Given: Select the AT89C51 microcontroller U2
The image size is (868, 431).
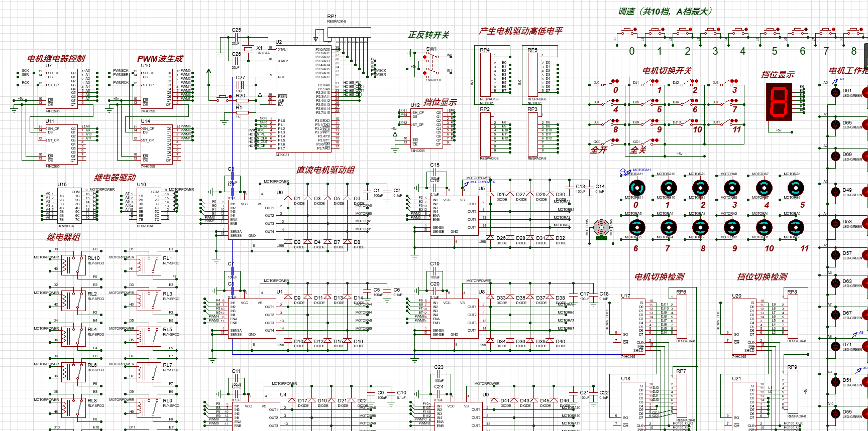Looking at the screenshot, I should tap(303, 99).
